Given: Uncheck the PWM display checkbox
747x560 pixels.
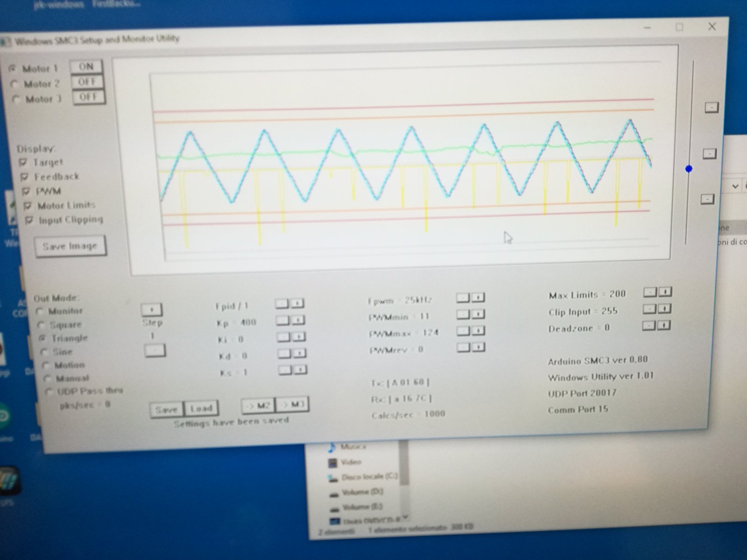Looking at the screenshot, I should click(x=26, y=191).
